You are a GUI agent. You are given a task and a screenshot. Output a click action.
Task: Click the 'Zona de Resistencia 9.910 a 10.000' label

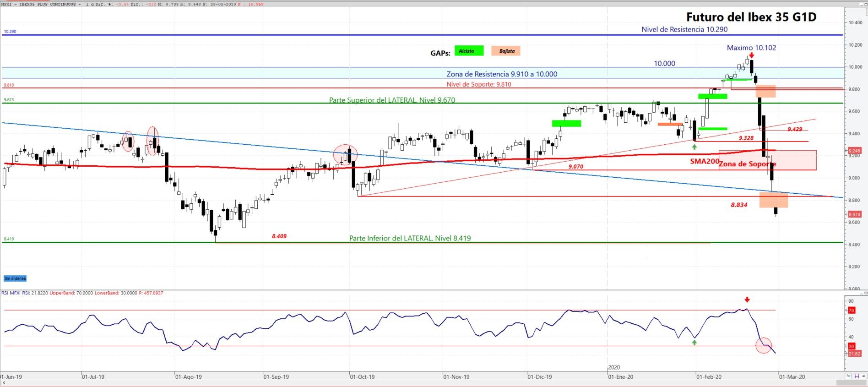(502, 74)
